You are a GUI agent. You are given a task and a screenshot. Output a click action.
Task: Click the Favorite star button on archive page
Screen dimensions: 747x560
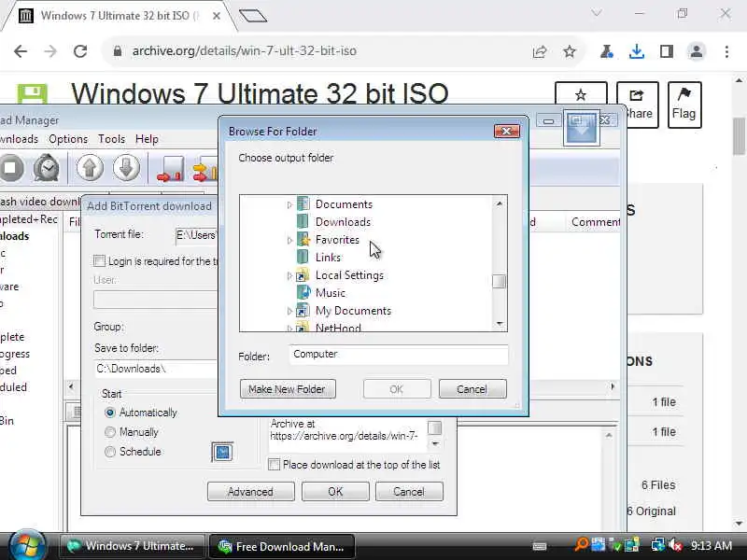click(x=581, y=95)
